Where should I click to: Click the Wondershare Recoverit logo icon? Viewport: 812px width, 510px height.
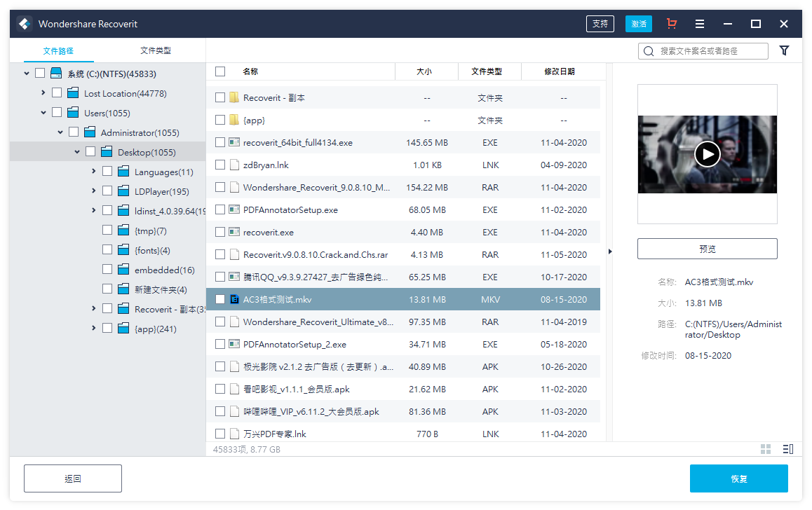pyautogui.click(x=25, y=24)
